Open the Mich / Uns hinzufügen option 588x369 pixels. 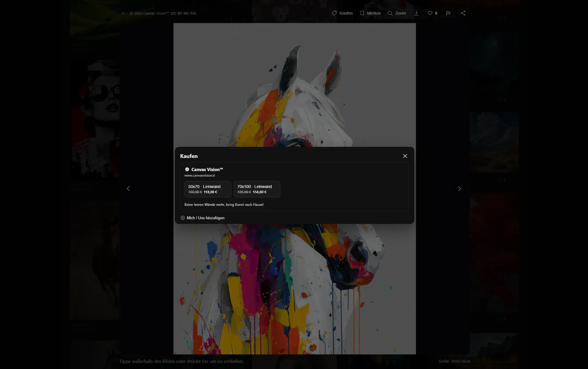click(205, 218)
